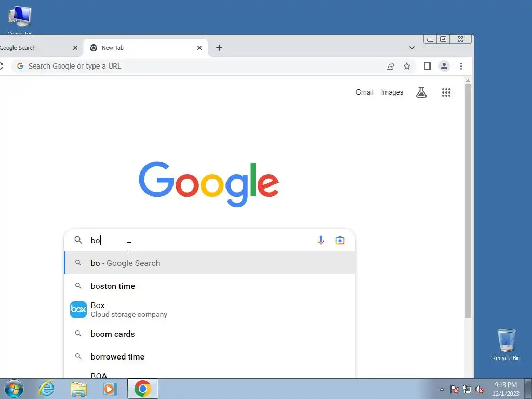Click the share page icon in address bar
The width and height of the screenshot is (532, 399).
tap(390, 66)
